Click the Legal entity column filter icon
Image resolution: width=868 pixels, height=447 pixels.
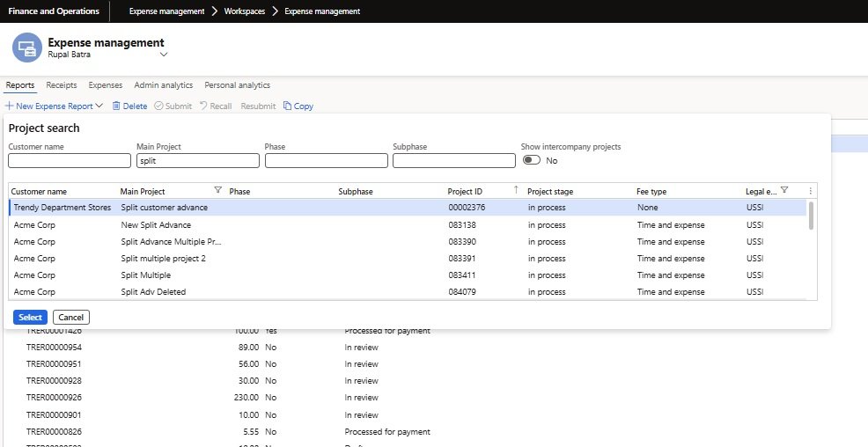pos(784,190)
